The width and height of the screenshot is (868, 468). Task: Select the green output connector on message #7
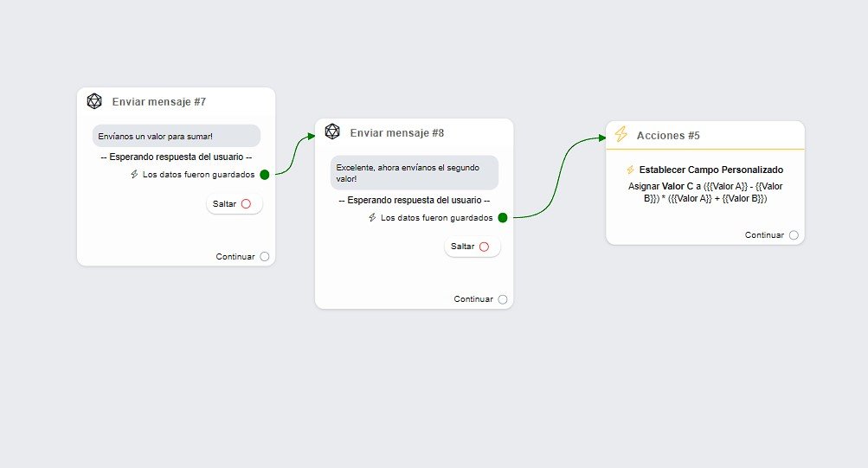click(265, 174)
